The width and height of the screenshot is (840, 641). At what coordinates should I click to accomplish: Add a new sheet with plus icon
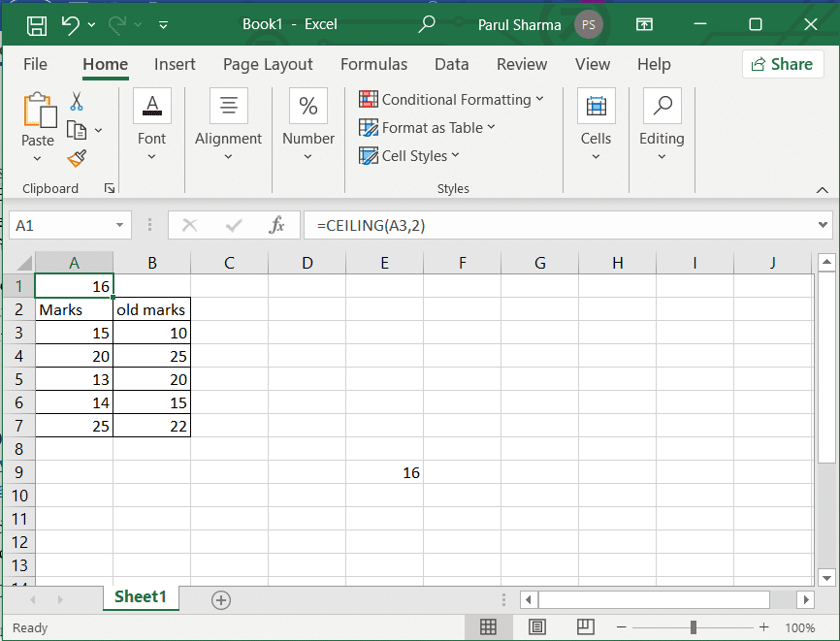[x=221, y=600]
